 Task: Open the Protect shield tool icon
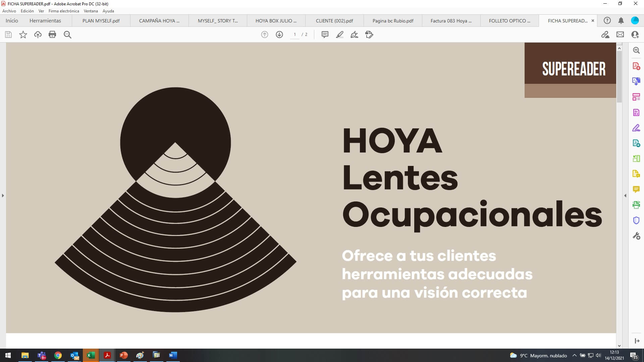pos(636,220)
